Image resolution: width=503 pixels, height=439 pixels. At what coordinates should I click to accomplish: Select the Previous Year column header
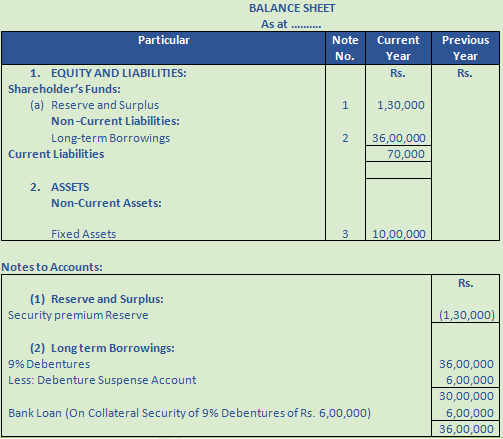[x=465, y=48]
